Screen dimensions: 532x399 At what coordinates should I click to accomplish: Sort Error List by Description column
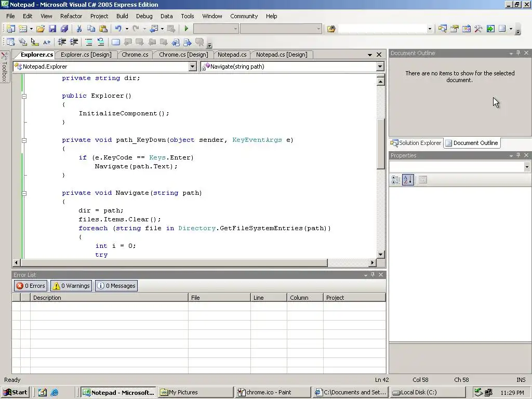click(x=109, y=298)
